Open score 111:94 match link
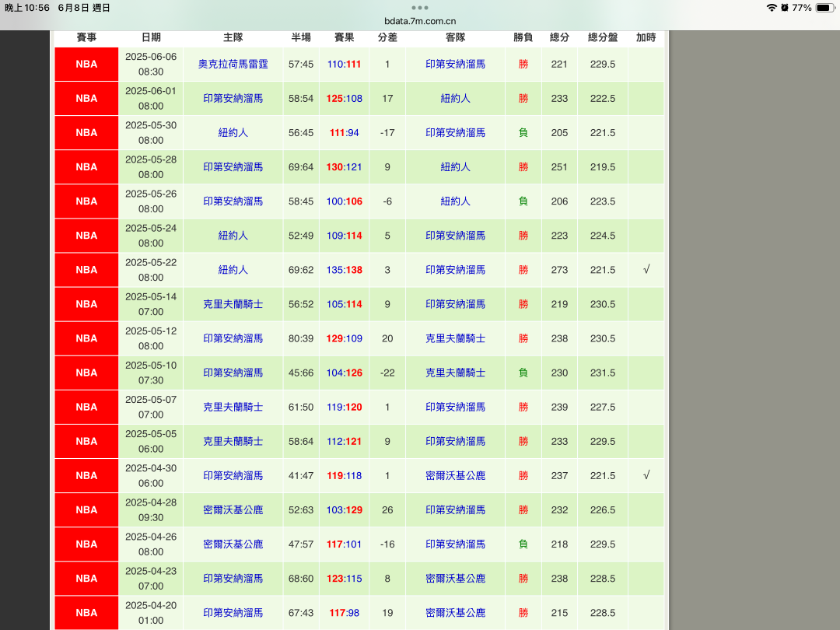 (x=344, y=133)
